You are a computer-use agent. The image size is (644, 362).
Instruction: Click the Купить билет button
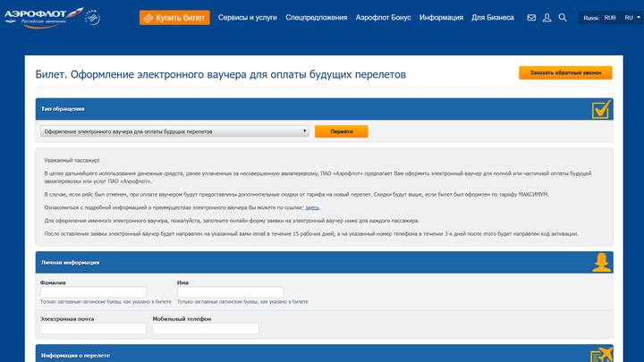point(174,18)
